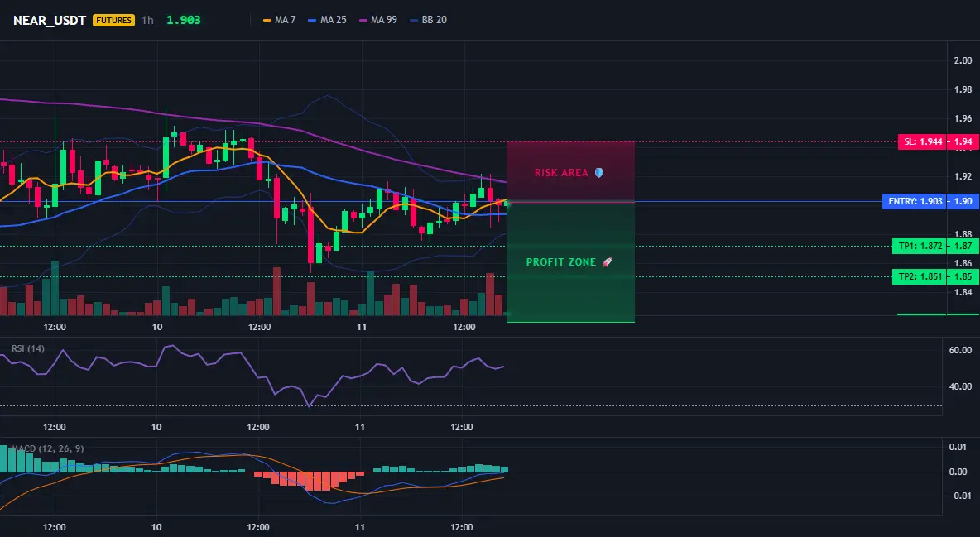The width and height of the screenshot is (980, 537).
Task: Click the 60.00 RSI axis value
Action: pos(961,350)
